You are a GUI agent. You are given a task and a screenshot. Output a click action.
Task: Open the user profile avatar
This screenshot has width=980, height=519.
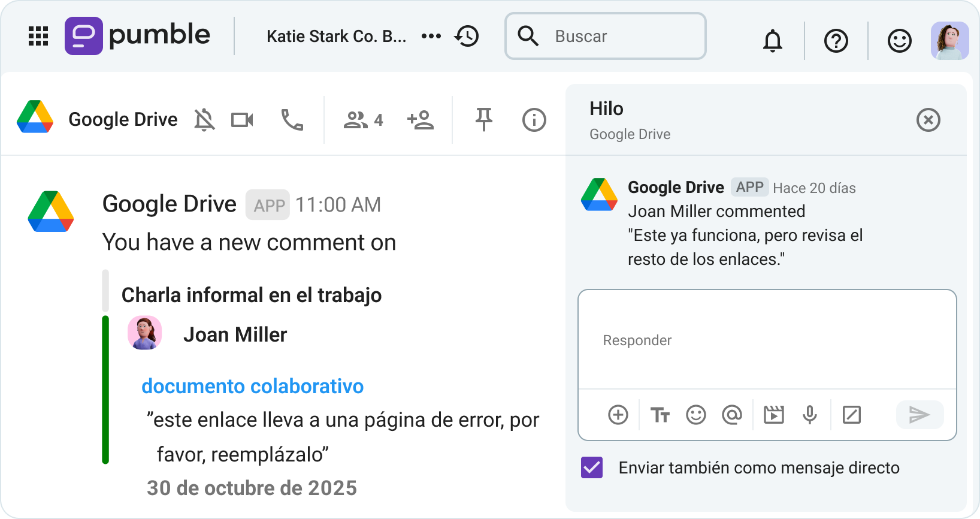click(x=950, y=41)
